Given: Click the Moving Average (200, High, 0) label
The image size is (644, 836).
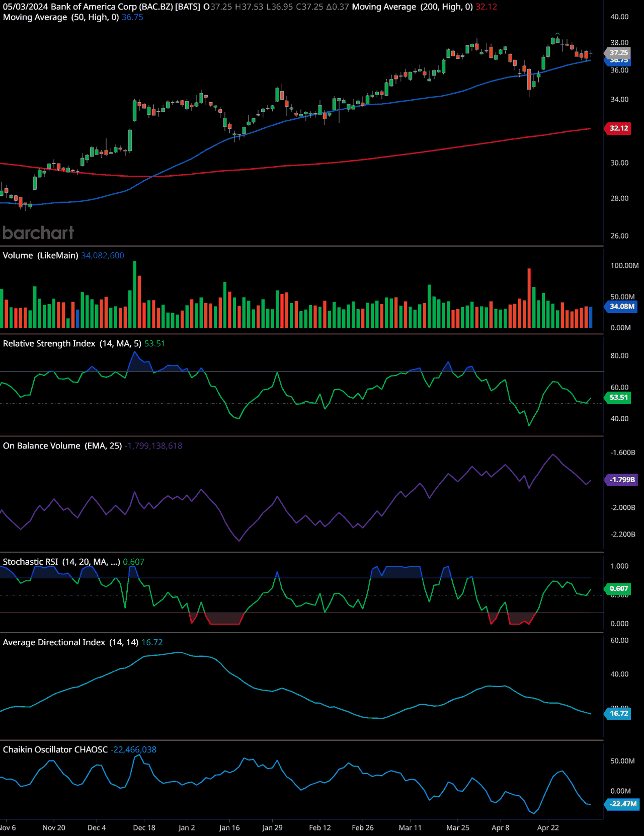Looking at the screenshot, I should (412, 7).
